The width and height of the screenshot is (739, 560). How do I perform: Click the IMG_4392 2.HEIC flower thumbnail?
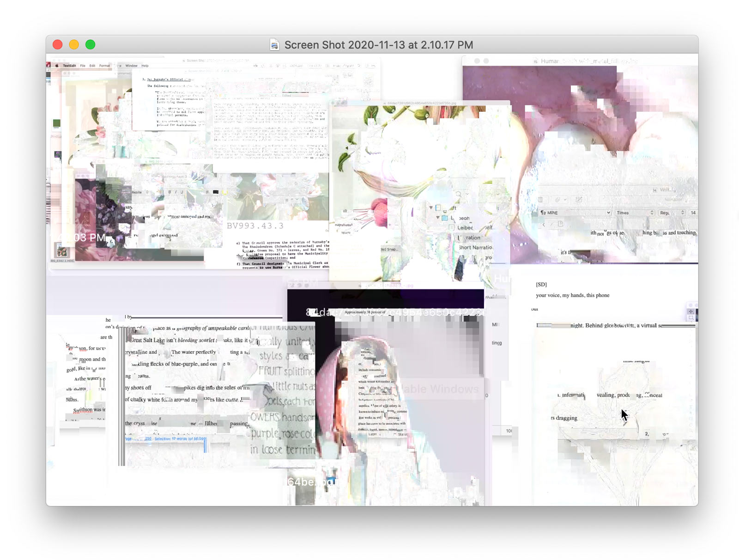click(x=62, y=252)
